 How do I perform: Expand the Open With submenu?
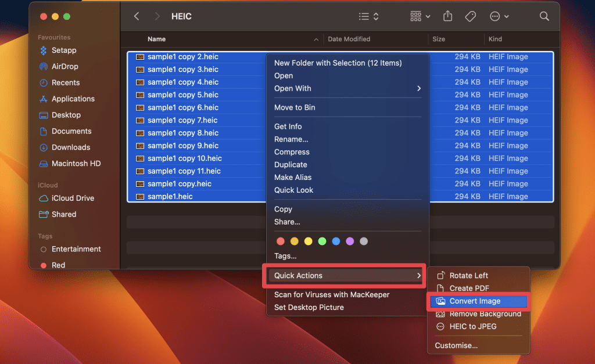tap(347, 88)
